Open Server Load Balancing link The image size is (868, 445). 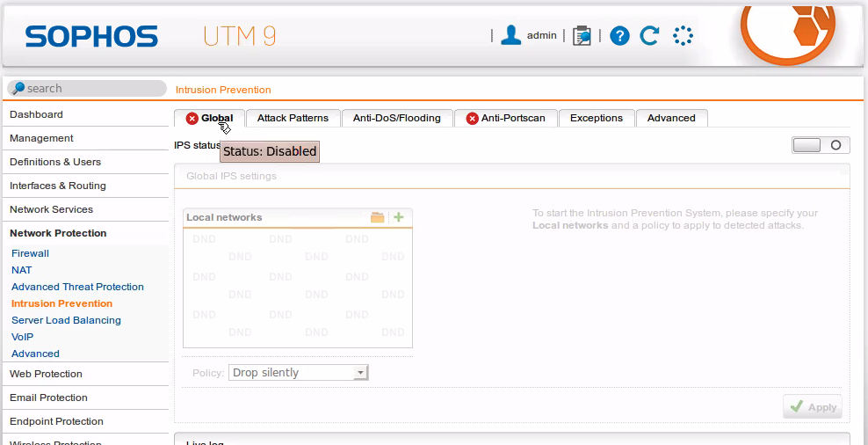point(66,320)
